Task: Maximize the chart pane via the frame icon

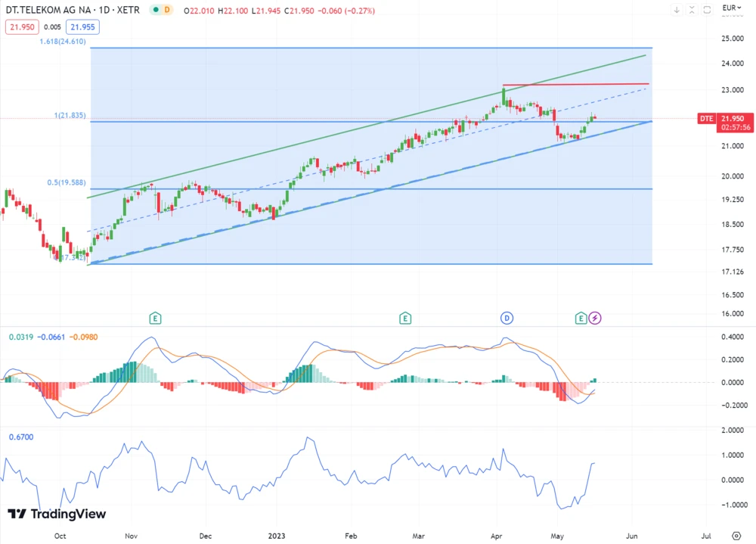Action: (x=707, y=10)
